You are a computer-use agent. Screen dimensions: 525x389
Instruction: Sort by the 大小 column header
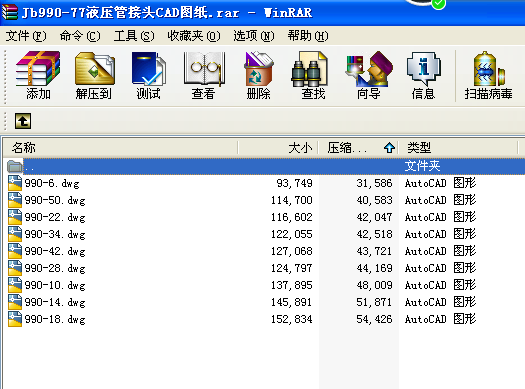(278, 148)
